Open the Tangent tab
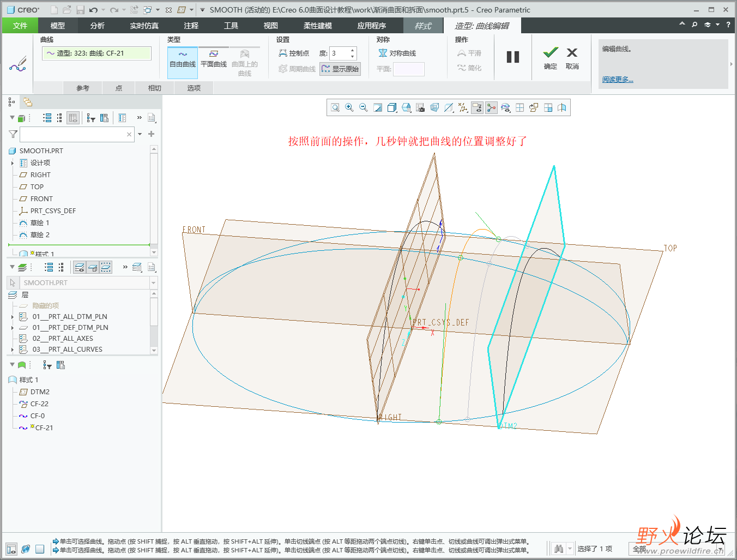 [x=155, y=88]
